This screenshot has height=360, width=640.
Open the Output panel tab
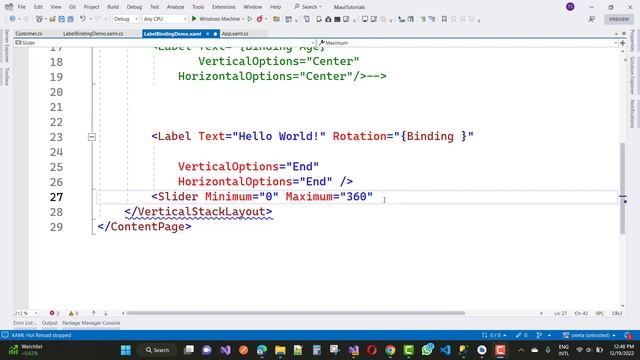pos(49,323)
